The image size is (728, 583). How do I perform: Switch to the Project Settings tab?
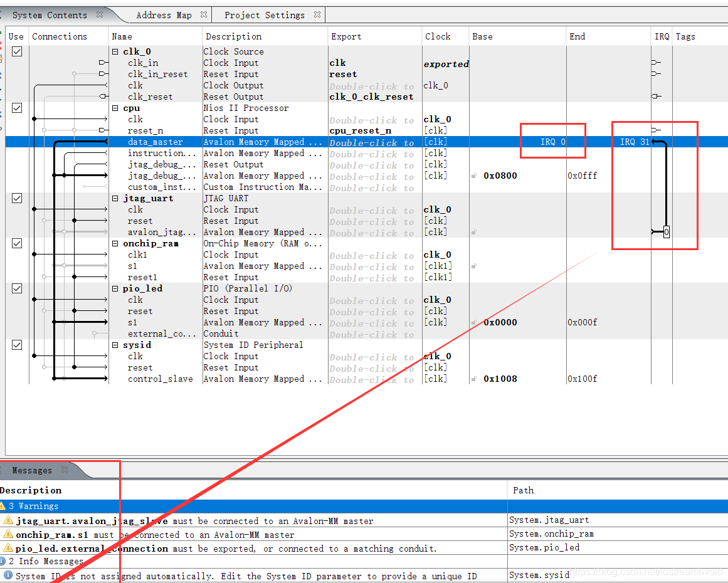265,15
